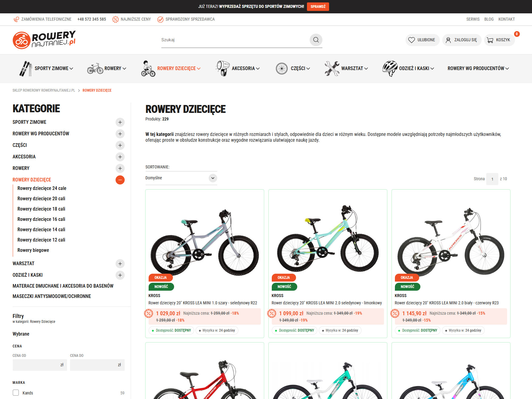Image resolution: width=532 pixels, height=399 pixels.
Task: Click the bike lamp Akcesoria icon
Action: pyautogui.click(x=223, y=69)
